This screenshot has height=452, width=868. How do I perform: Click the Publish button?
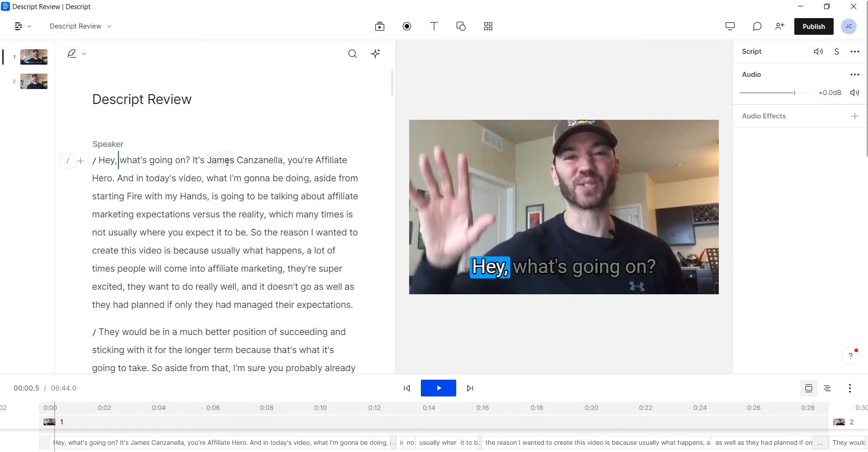[x=814, y=26]
